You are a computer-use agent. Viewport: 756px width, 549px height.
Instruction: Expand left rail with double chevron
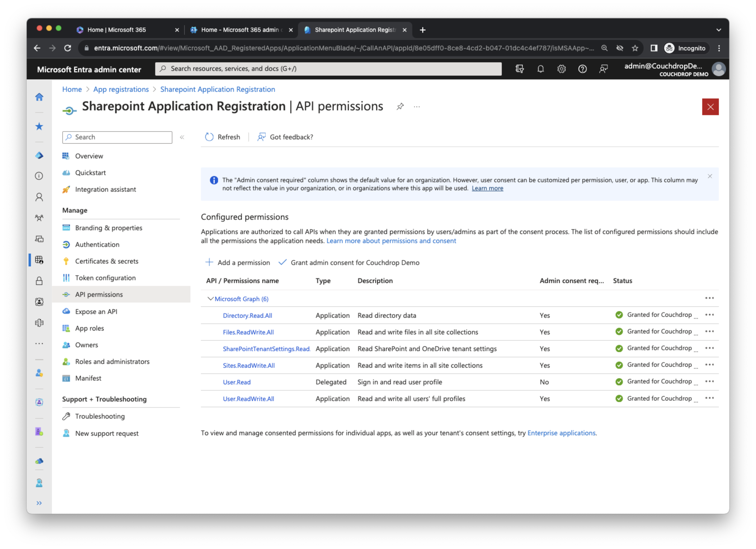(39, 503)
